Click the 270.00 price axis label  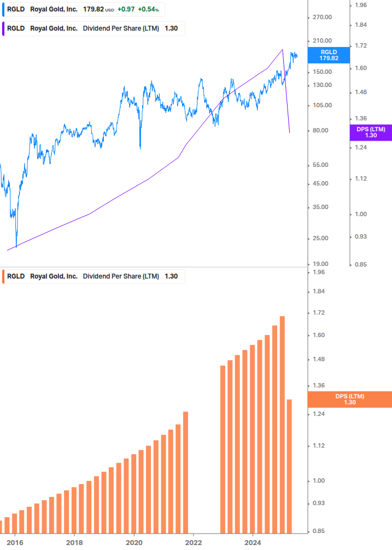322,17
